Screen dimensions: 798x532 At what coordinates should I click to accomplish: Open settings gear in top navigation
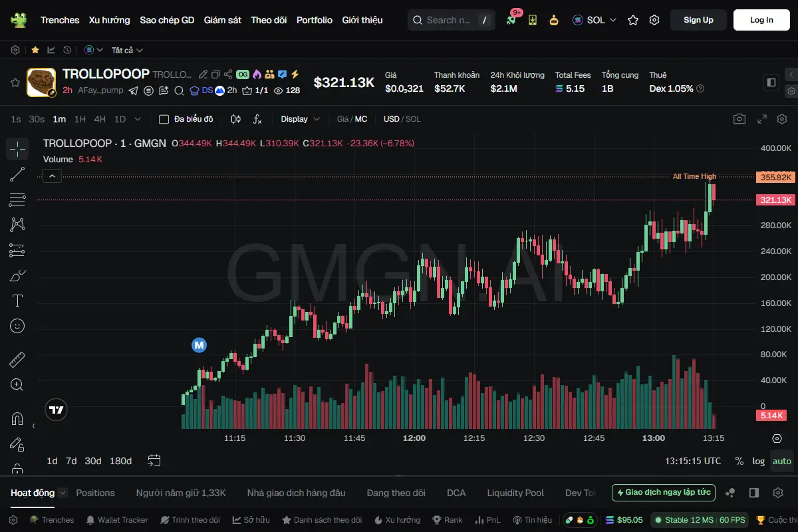click(x=654, y=20)
